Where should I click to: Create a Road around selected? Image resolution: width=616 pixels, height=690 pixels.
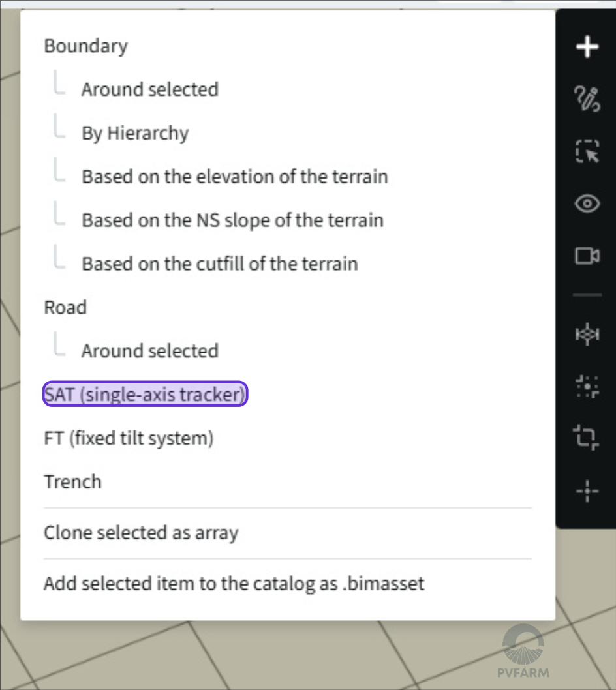[x=149, y=351]
